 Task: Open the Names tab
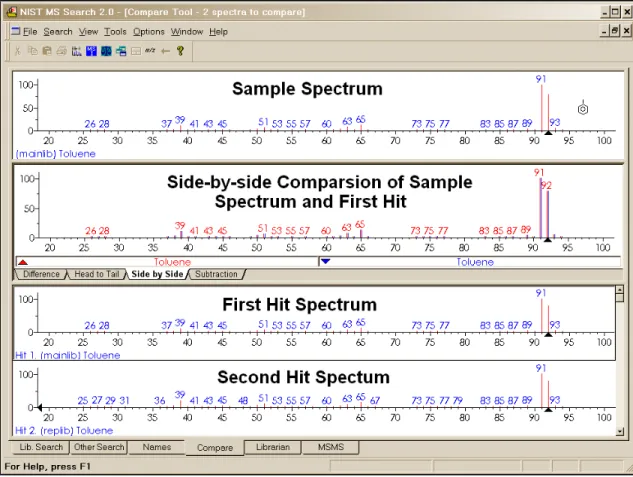[x=157, y=447]
